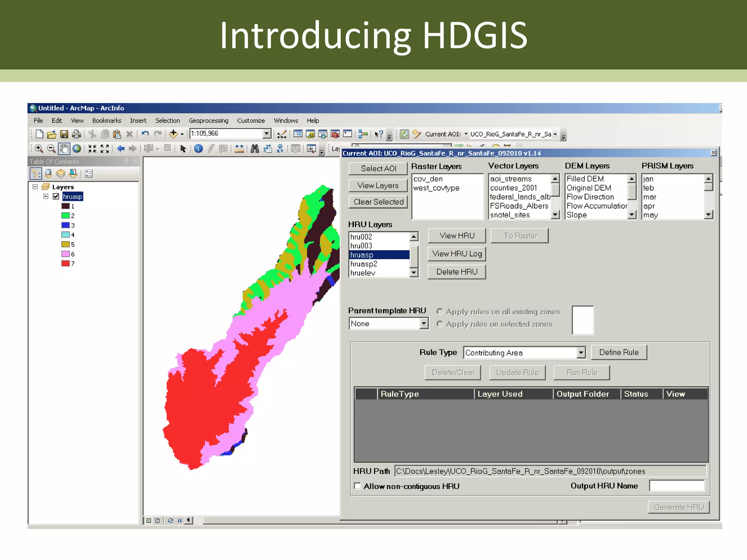Open the Bookmarks menu
747x560 pixels.
[107, 121]
